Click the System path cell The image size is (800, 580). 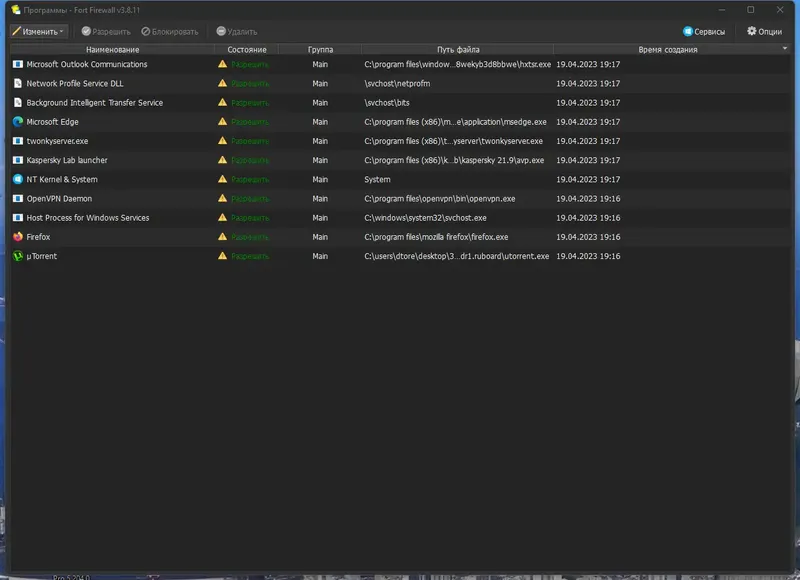click(x=377, y=179)
